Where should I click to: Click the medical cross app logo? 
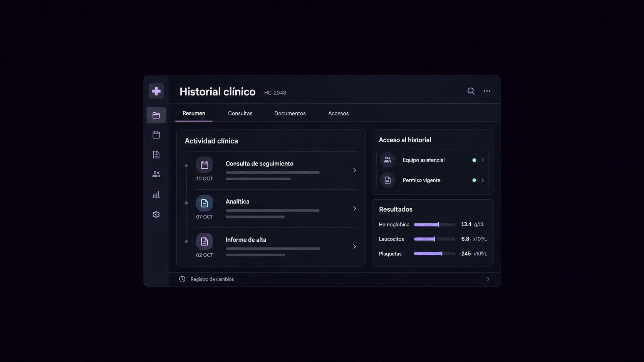tap(156, 91)
